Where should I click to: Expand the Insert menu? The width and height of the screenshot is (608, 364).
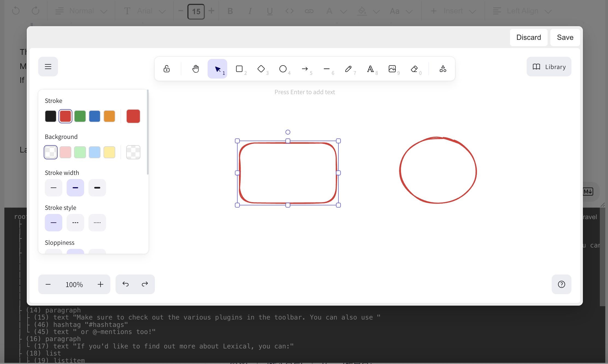coord(453,11)
